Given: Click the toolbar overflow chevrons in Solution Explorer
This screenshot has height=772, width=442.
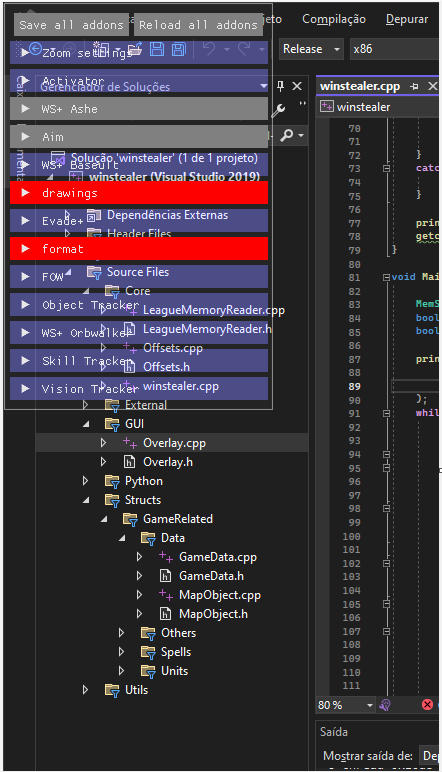Looking at the screenshot, I should [x=302, y=103].
